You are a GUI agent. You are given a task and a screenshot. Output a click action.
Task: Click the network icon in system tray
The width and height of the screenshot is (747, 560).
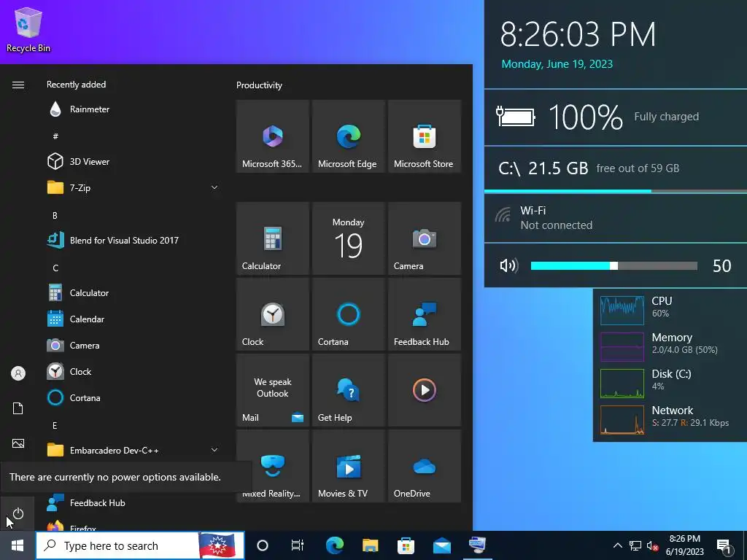(x=635, y=545)
